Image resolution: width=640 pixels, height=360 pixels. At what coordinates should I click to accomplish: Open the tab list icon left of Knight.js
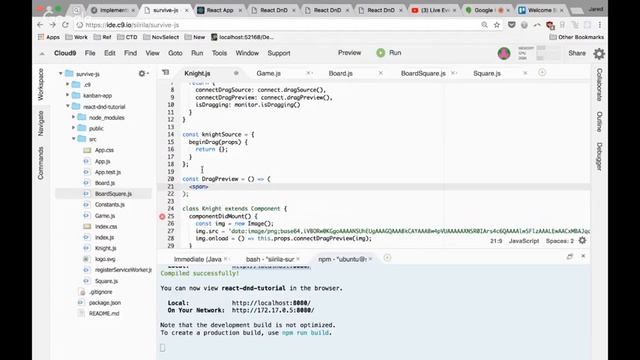(x=165, y=73)
